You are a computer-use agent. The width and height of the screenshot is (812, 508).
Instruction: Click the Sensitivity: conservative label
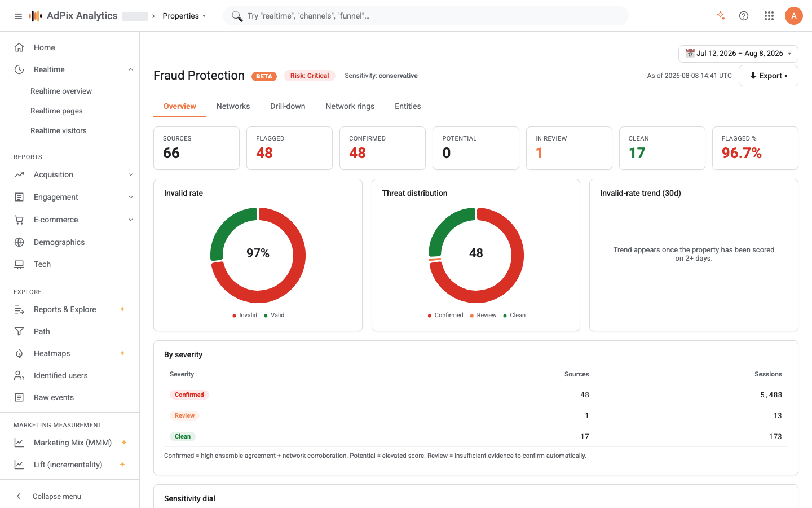tap(381, 76)
